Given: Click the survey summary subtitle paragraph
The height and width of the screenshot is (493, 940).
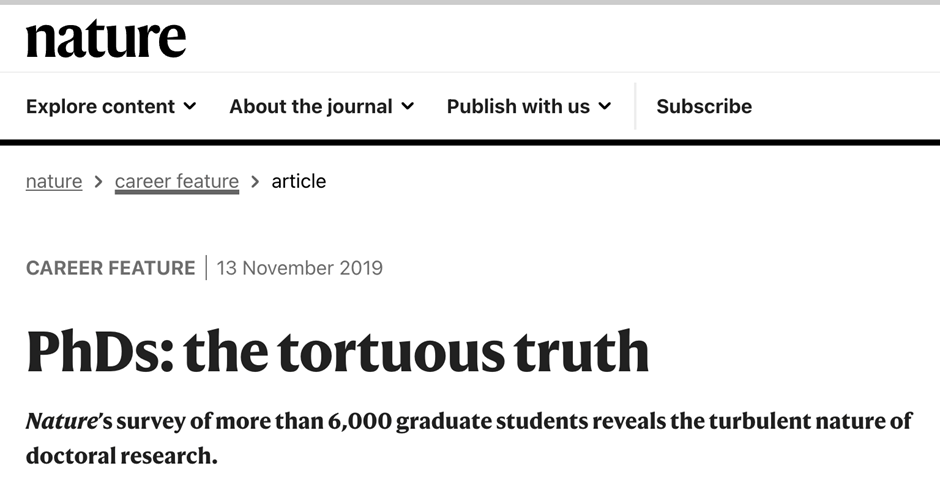Looking at the screenshot, I should [469, 438].
